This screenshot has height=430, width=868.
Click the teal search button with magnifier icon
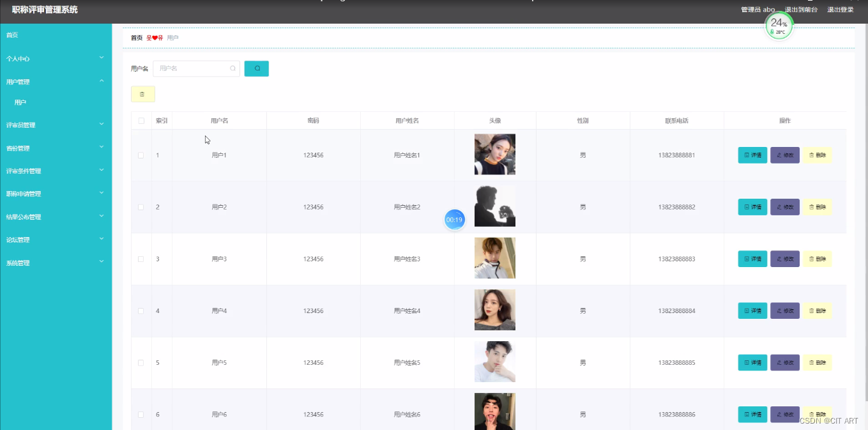257,68
